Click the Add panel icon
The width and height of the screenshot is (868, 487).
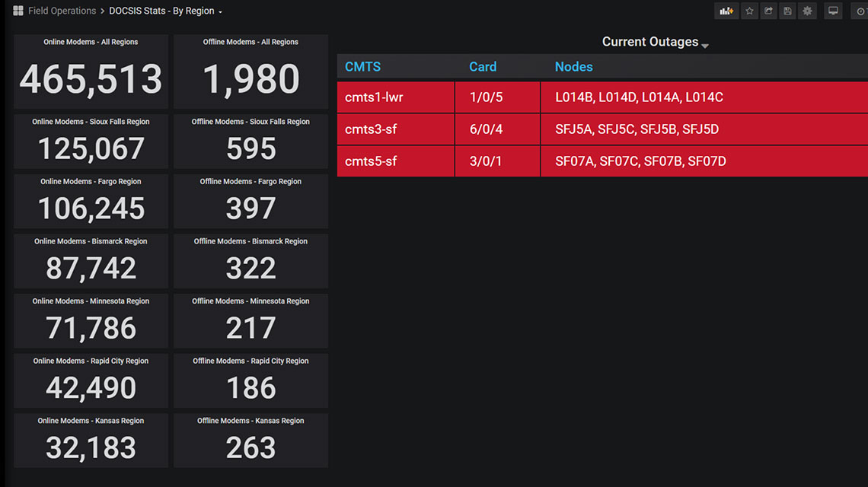click(x=726, y=11)
